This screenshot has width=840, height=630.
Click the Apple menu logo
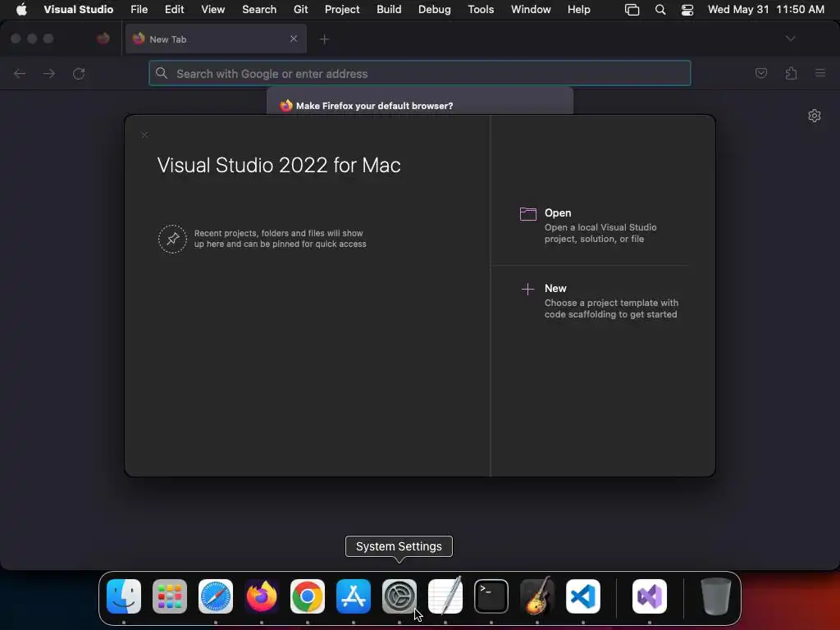(x=21, y=9)
